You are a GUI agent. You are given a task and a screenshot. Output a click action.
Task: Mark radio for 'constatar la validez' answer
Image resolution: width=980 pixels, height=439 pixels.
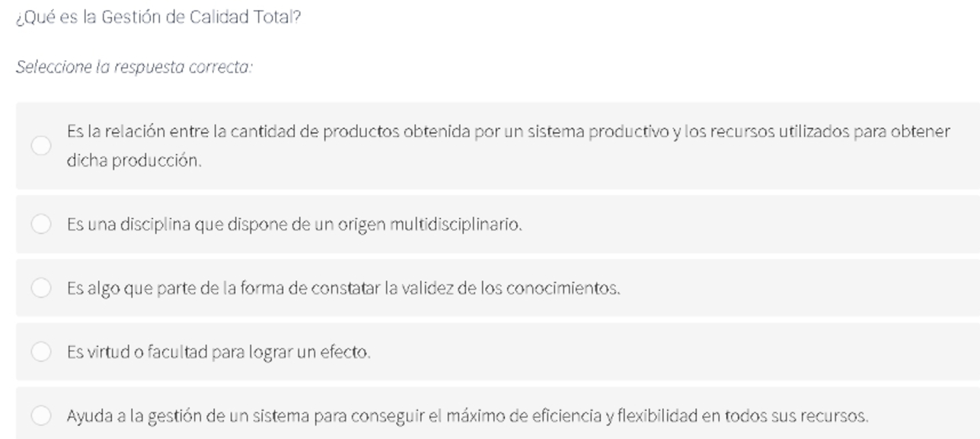click(41, 288)
